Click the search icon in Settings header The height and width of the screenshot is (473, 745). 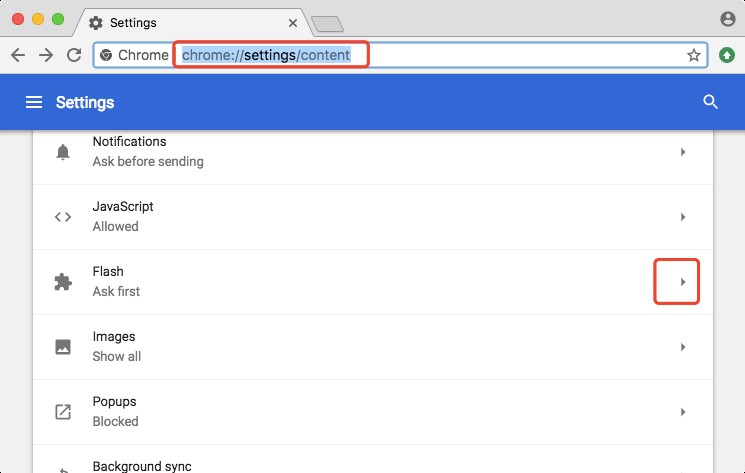[711, 102]
